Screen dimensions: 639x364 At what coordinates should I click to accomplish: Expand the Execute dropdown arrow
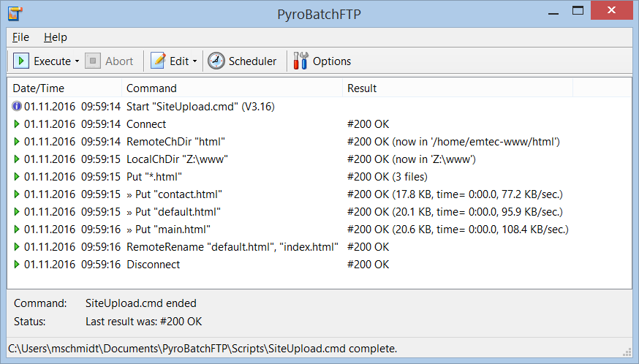(x=77, y=61)
